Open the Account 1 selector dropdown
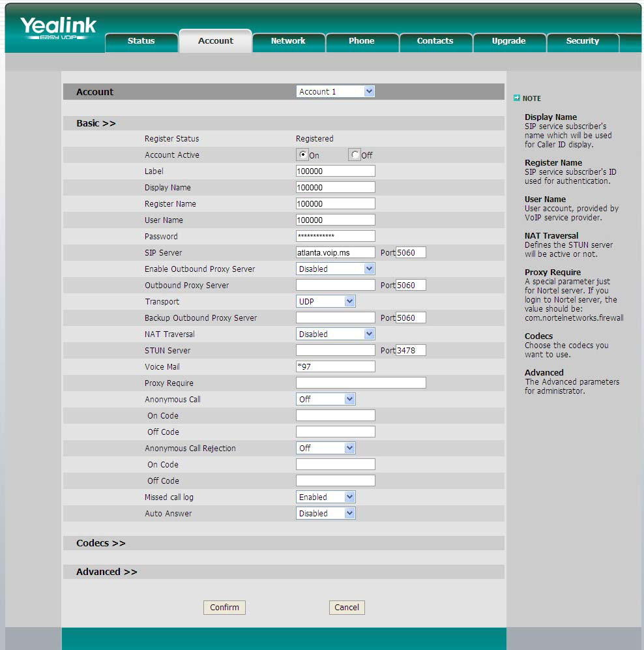Viewport: 644px width, 650px height. [x=335, y=91]
